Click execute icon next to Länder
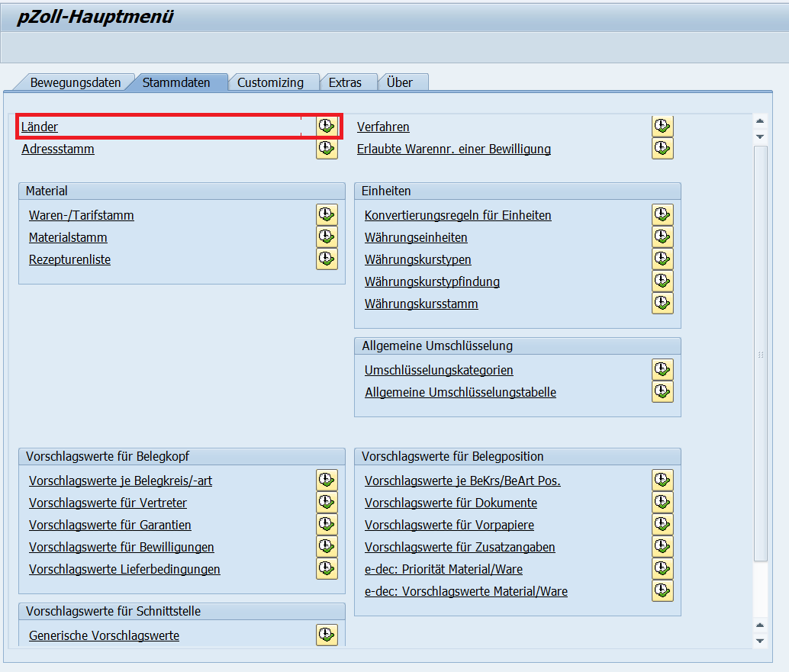Screen dimensions: 789x672 pyautogui.click(x=327, y=127)
